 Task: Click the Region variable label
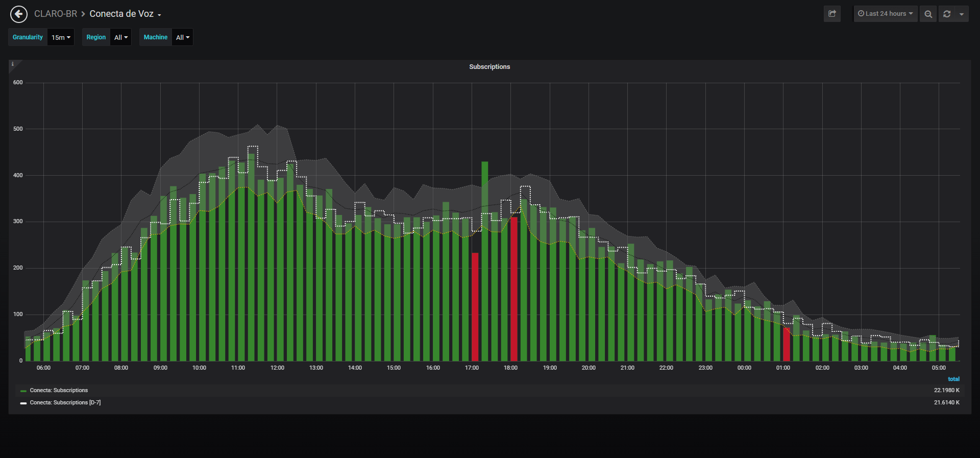(96, 37)
